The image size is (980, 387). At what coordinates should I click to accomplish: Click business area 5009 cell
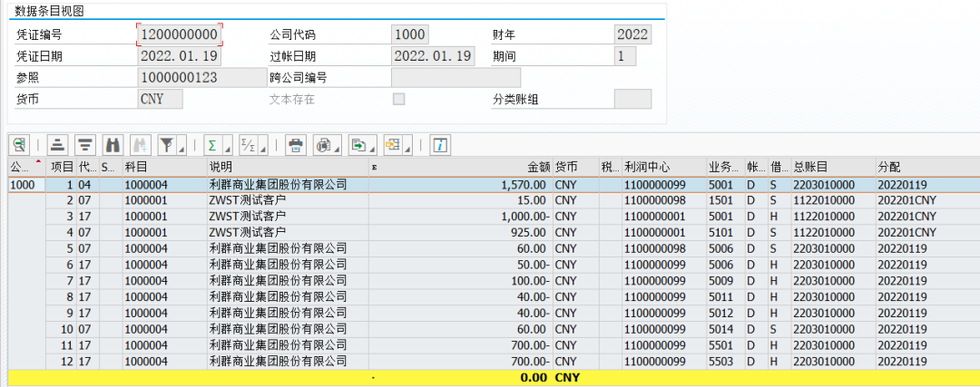[726, 281]
